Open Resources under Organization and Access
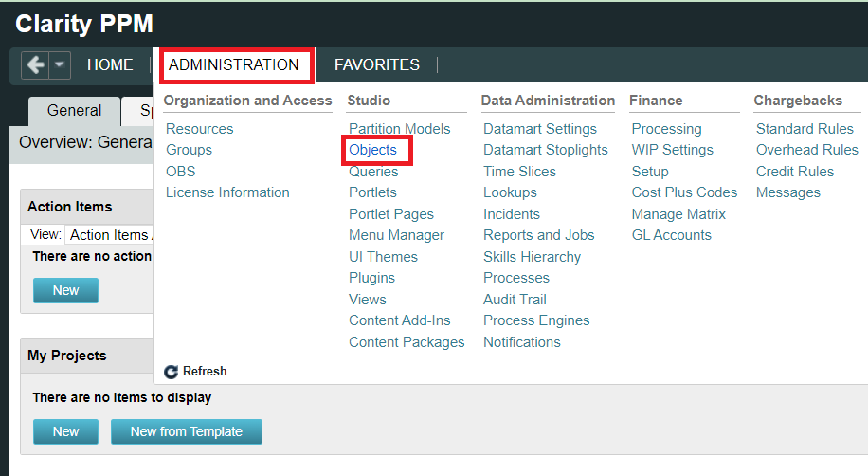 (199, 129)
